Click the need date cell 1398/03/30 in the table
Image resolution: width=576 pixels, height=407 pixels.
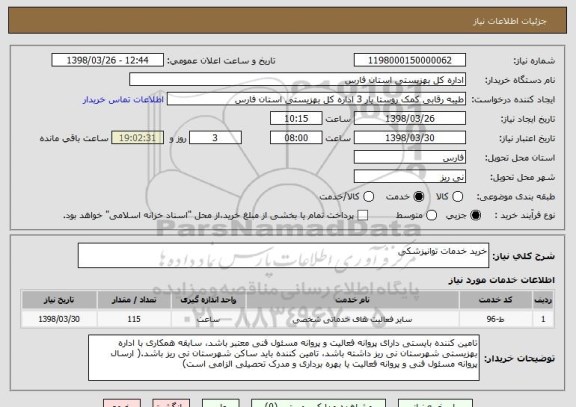click(59, 319)
